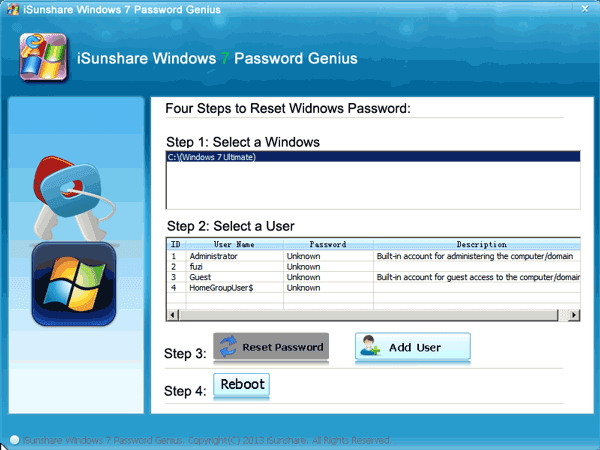Click the left arrow of the horizontal scrollbar
The height and width of the screenshot is (450, 600).
click(173, 315)
